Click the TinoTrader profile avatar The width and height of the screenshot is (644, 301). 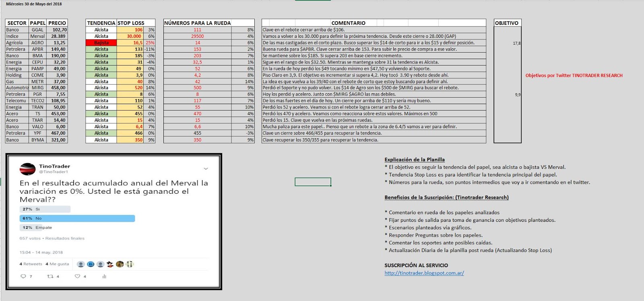pyautogui.click(x=28, y=169)
